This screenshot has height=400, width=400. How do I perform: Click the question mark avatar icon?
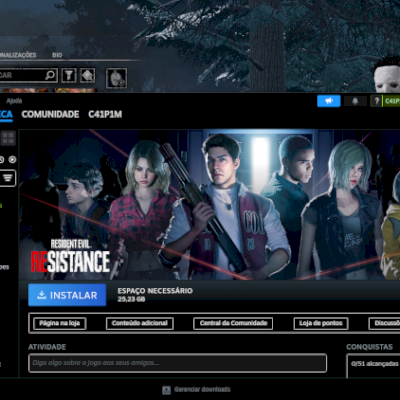377,101
